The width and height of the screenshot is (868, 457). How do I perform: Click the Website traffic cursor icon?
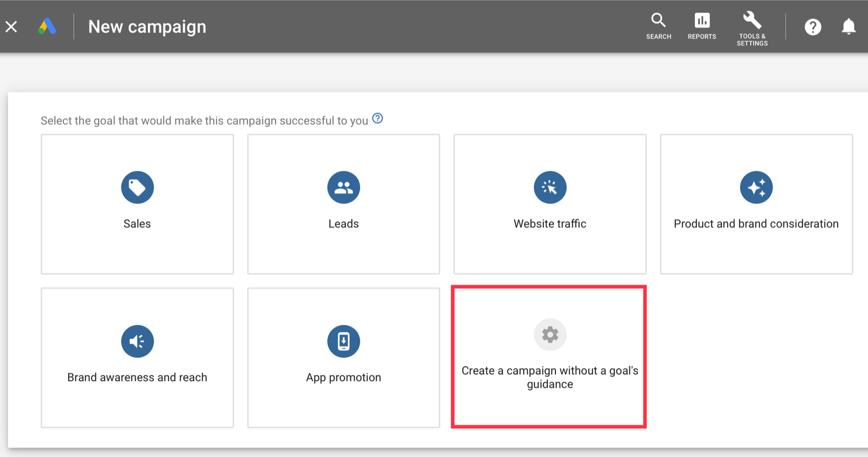click(x=550, y=188)
